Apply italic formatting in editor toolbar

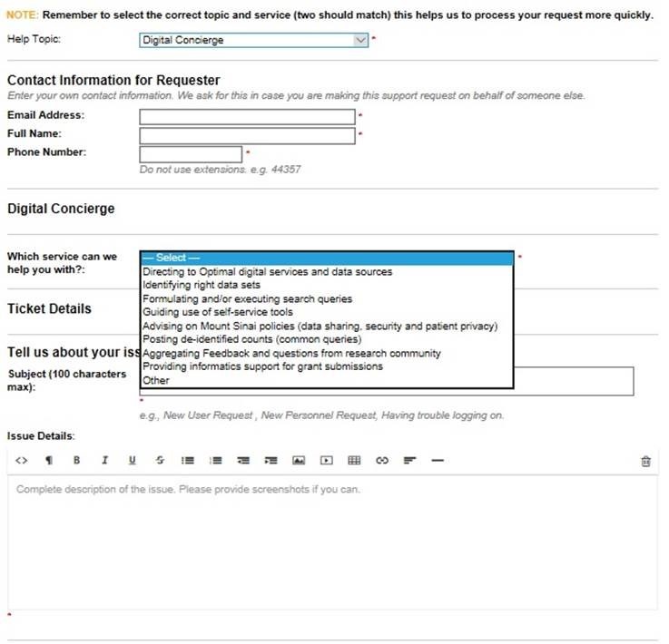pyautogui.click(x=104, y=461)
